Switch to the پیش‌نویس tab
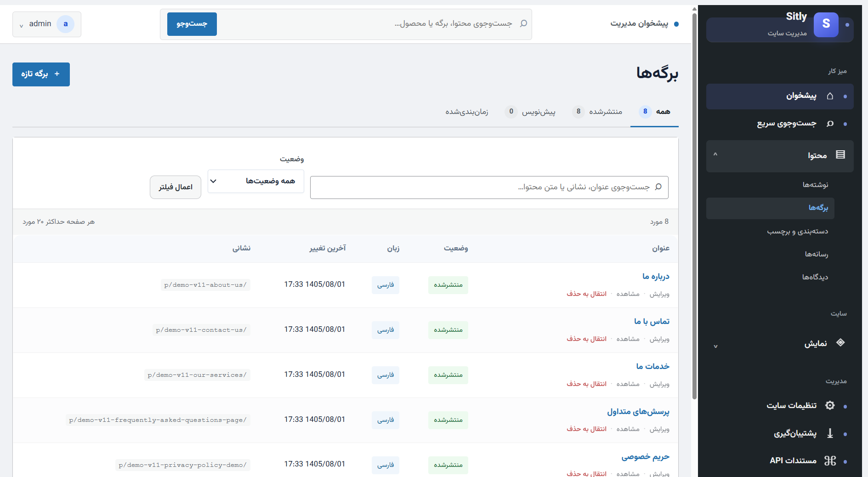Image resolution: width=868 pixels, height=477 pixels. 530,112
